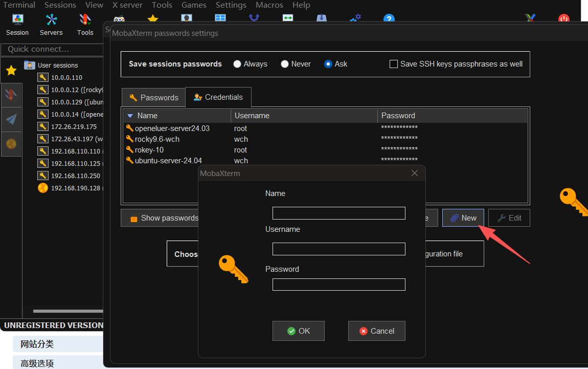This screenshot has width=588, height=369.
Task: Click the red power Exit icon
Action: pyautogui.click(x=563, y=18)
